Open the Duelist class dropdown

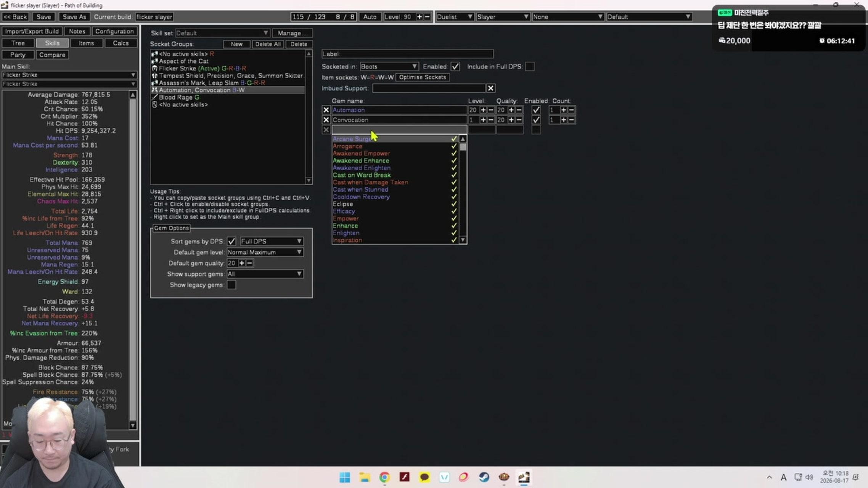point(455,17)
